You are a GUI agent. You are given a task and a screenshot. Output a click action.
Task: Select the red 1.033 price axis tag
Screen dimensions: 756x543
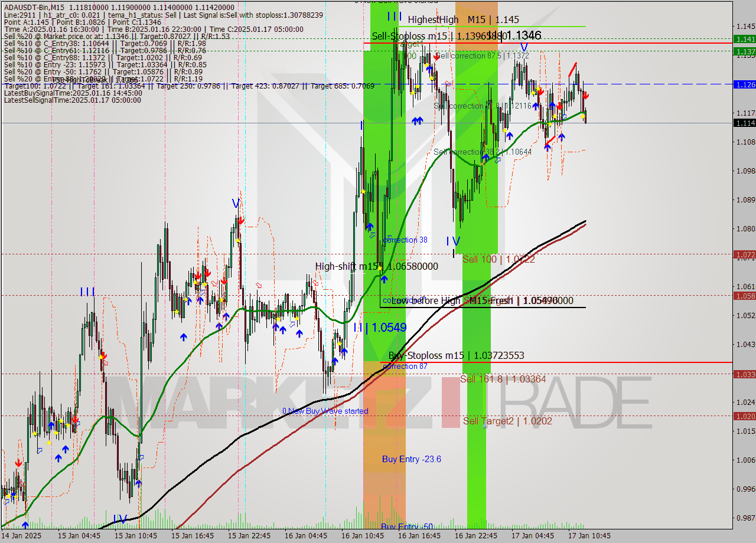click(x=744, y=374)
